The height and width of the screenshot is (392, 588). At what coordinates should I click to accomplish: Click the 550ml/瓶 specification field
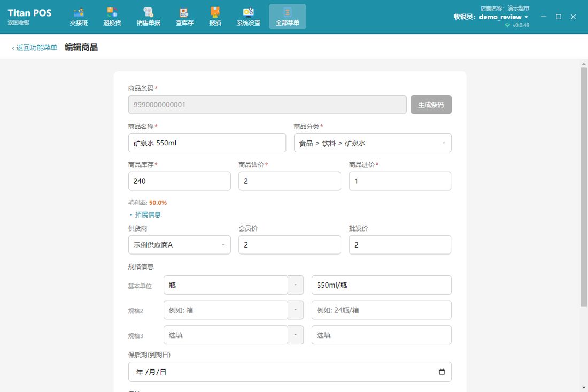pyautogui.click(x=381, y=285)
